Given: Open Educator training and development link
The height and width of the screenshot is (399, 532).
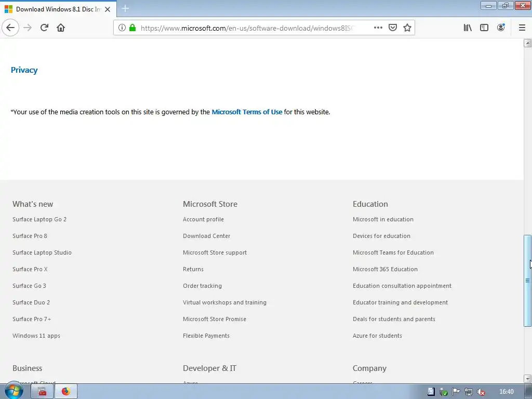Looking at the screenshot, I should [x=401, y=302].
